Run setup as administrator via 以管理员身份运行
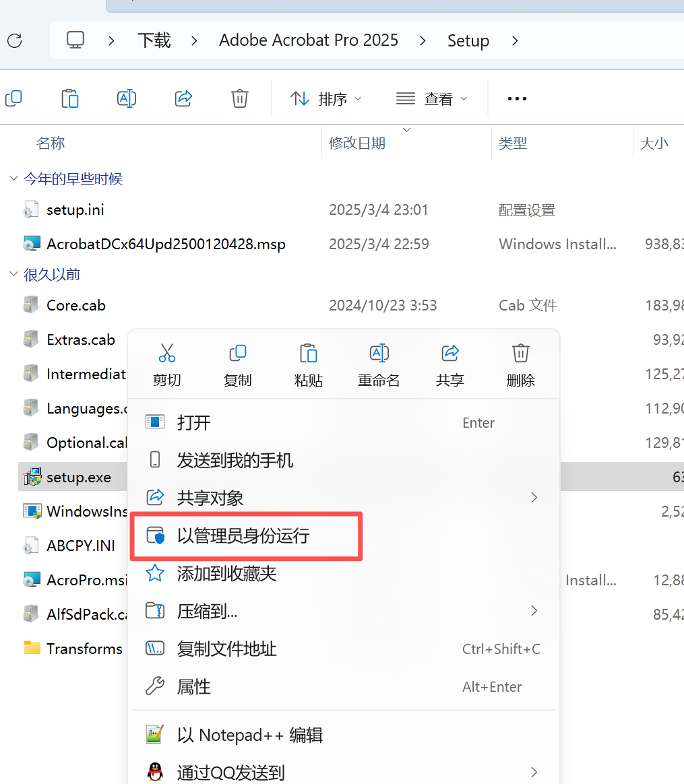This screenshot has height=784, width=684. pyautogui.click(x=343, y=535)
